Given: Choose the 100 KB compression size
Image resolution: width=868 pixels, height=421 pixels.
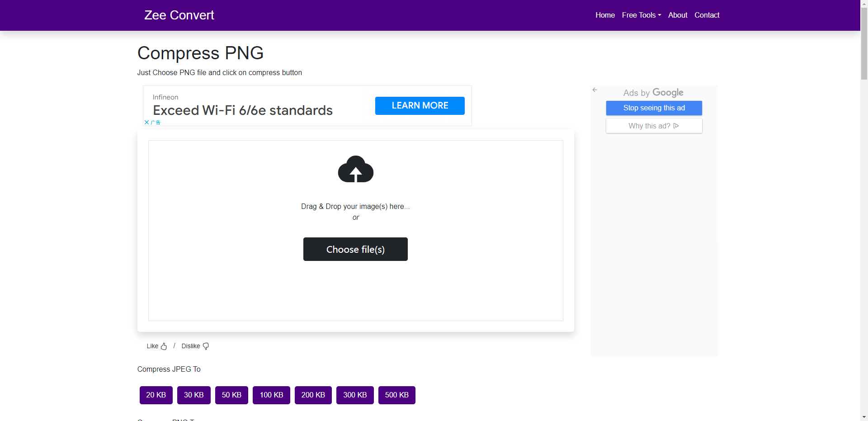Looking at the screenshot, I should 271,395.
